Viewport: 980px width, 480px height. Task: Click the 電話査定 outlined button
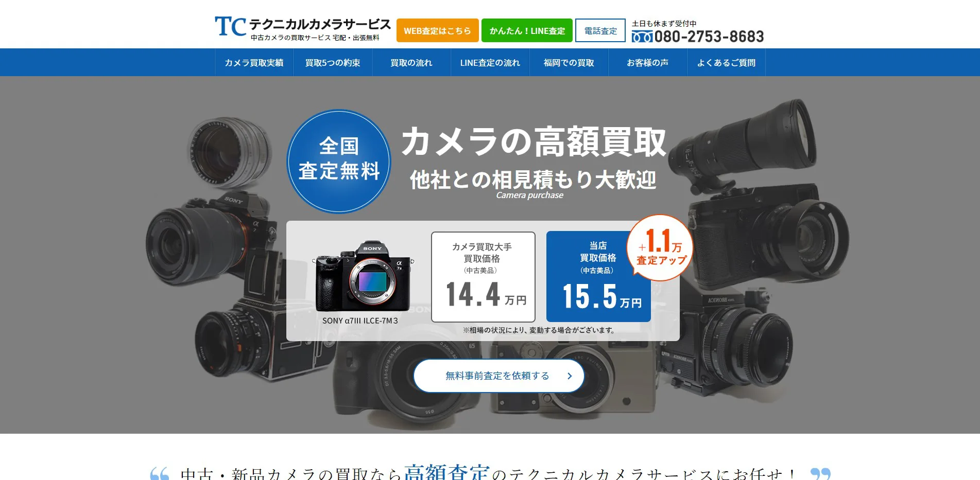pos(600,31)
